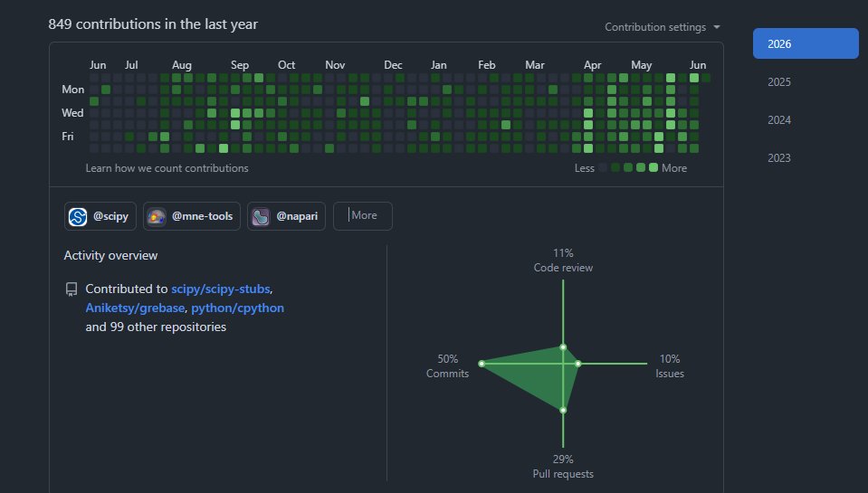Click the napari organization avatar
Viewport: 868px width, 493px height.
click(x=261, y=216)
